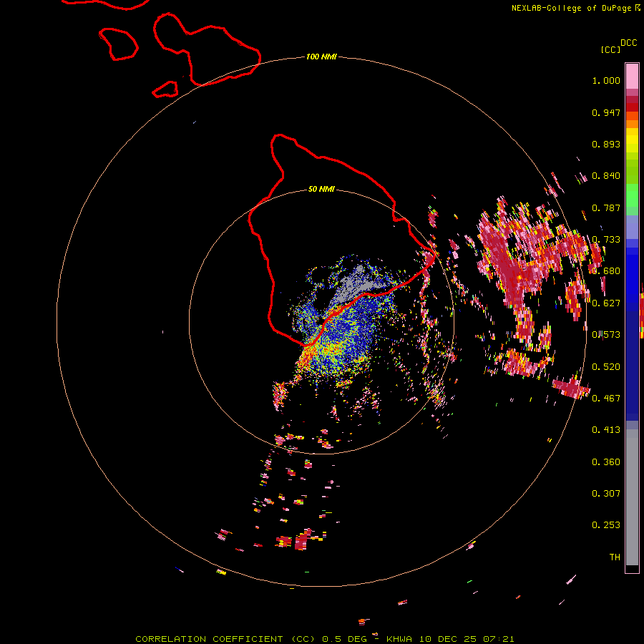This screenshot has height=644, width=644.
Task: Click the 0.253 legend value
Action: (606, 525)
